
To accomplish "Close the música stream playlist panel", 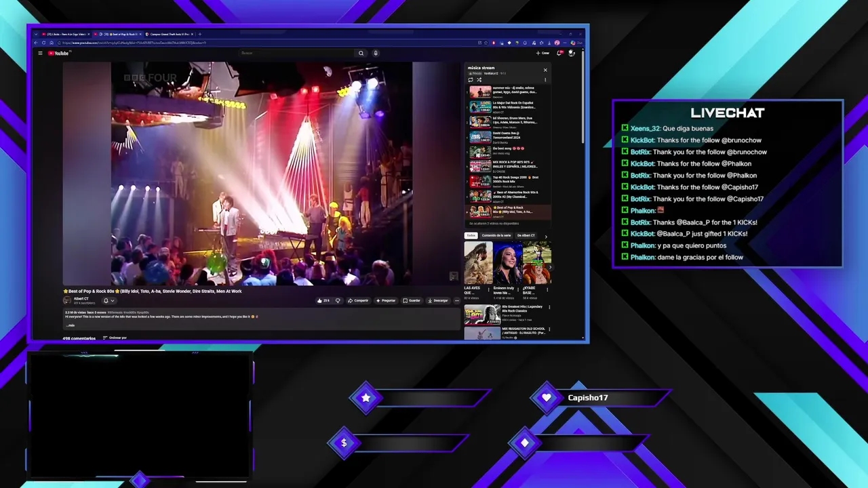I will (x=545, y=70).
